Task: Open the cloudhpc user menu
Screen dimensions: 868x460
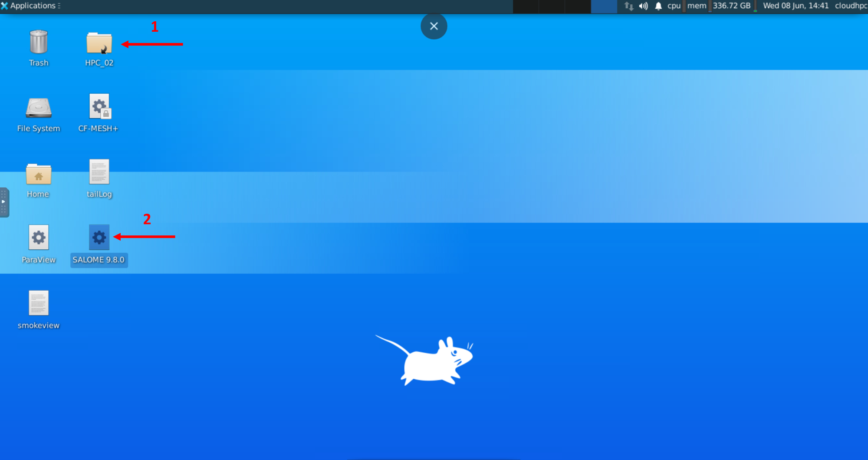Action: (x=851, y=6)
